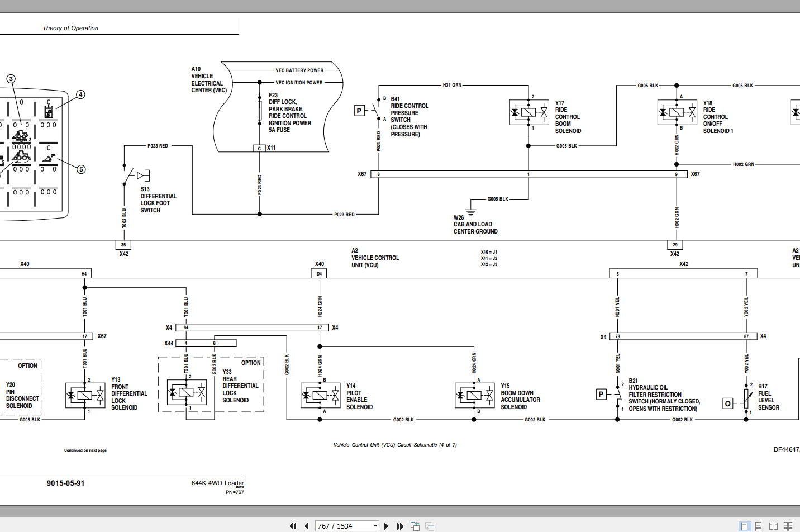The width and height of the screenshot is (800, 532).
Task: Click the section number '9015-05-91'
Action: click(65, 483)
